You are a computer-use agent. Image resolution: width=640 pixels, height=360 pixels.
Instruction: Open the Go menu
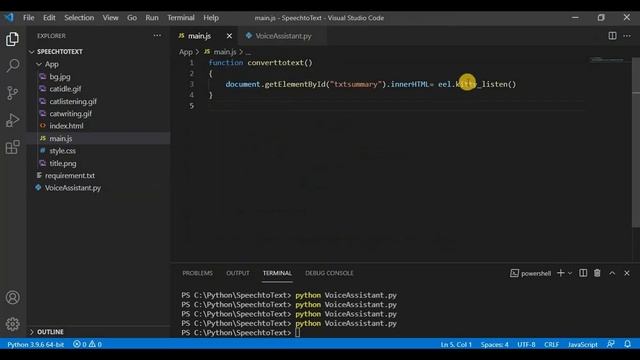[x=132, y=18]
